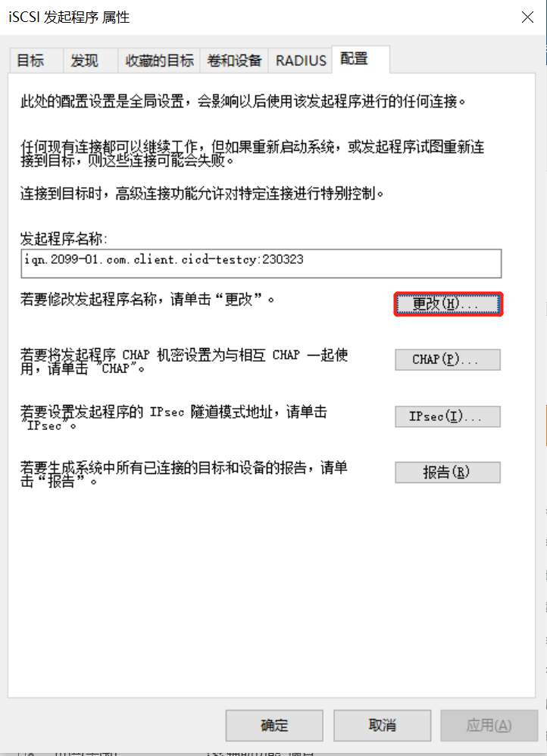Click the 发起程序名称 label text

(64, 239)
